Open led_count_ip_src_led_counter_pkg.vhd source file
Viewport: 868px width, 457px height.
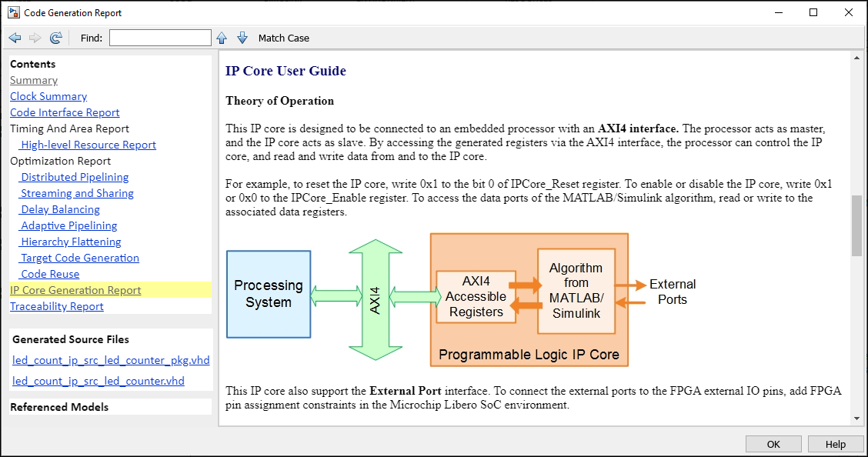coord(111,359)
